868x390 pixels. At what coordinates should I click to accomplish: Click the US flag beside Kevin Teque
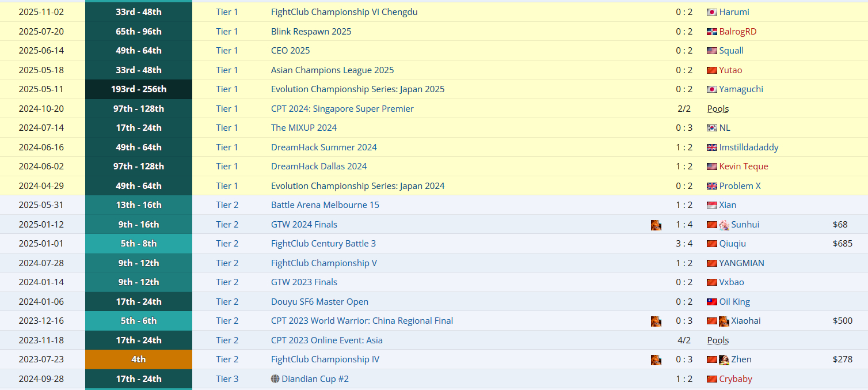pyautogui.click(x=712, y=166)
